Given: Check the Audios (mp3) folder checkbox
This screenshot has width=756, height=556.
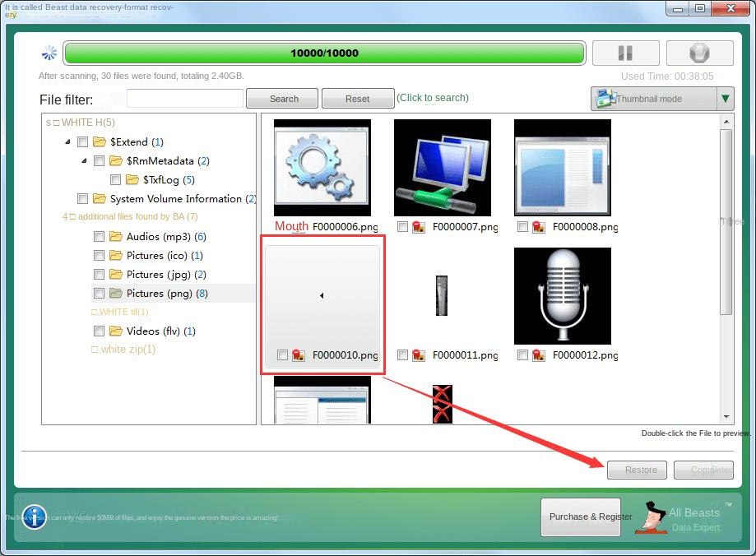Looking at the screenshot, I should [99, 236].
